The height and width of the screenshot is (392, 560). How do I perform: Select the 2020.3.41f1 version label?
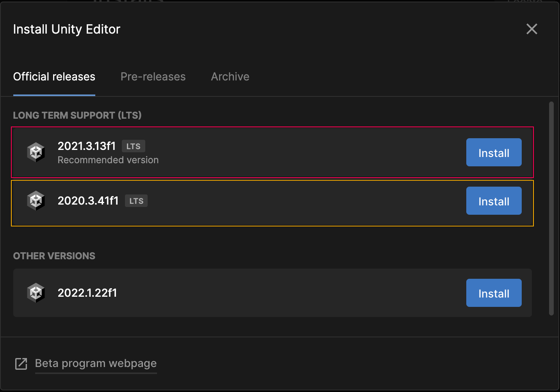click(88, 201)
